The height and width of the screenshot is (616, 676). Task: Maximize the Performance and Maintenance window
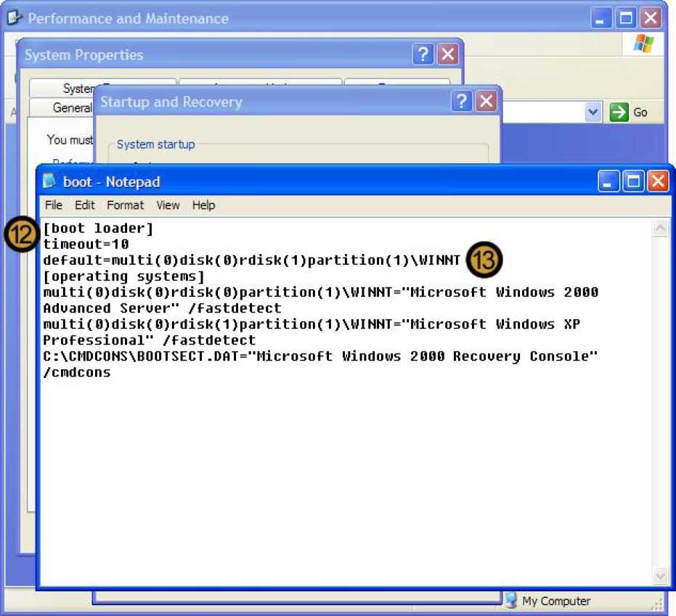pos(626,18)
